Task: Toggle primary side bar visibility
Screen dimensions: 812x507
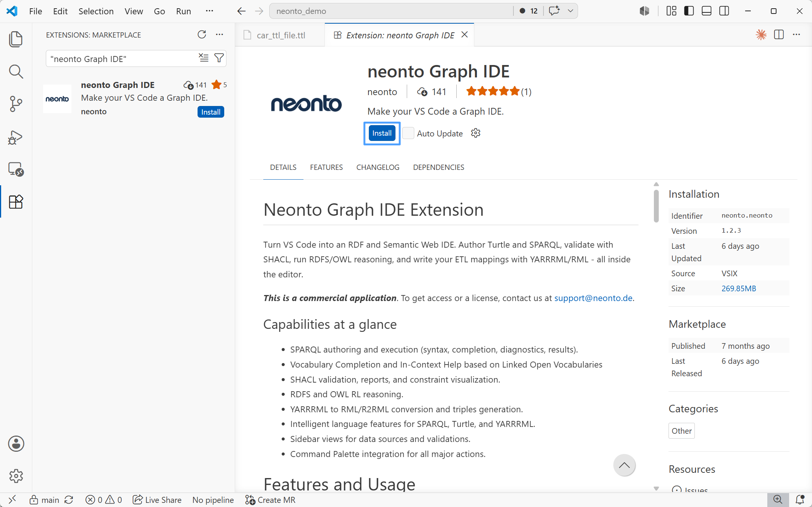Action: coord(689,11)
